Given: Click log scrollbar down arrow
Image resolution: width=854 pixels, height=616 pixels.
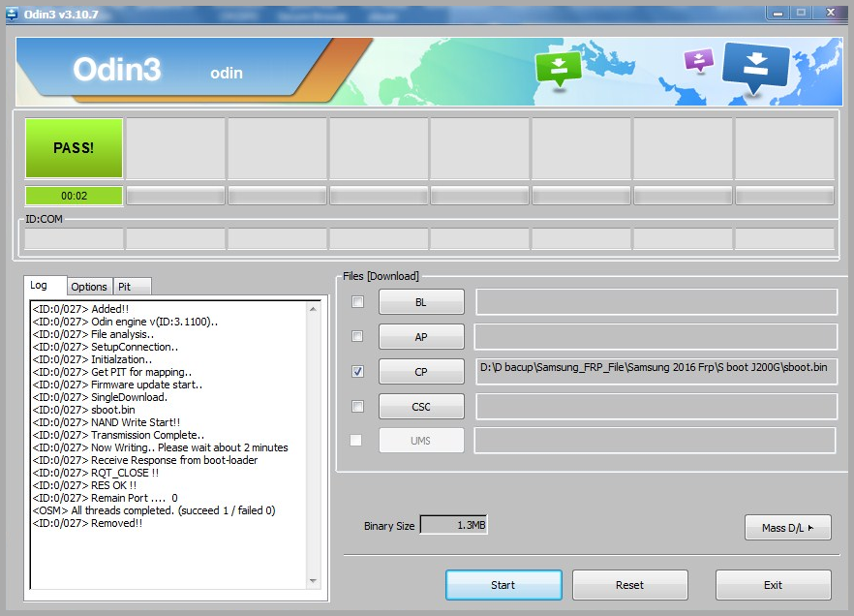Looking at the screenshot, I should 313,581.
